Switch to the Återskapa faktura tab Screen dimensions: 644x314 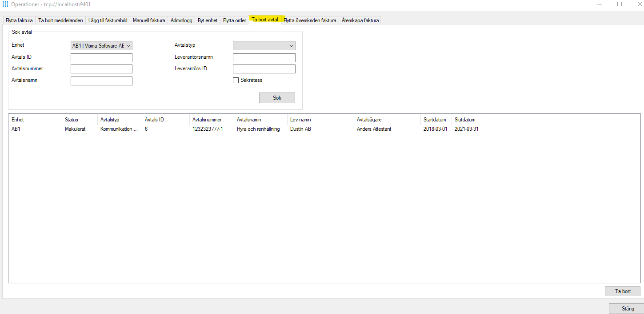[360, 20]
